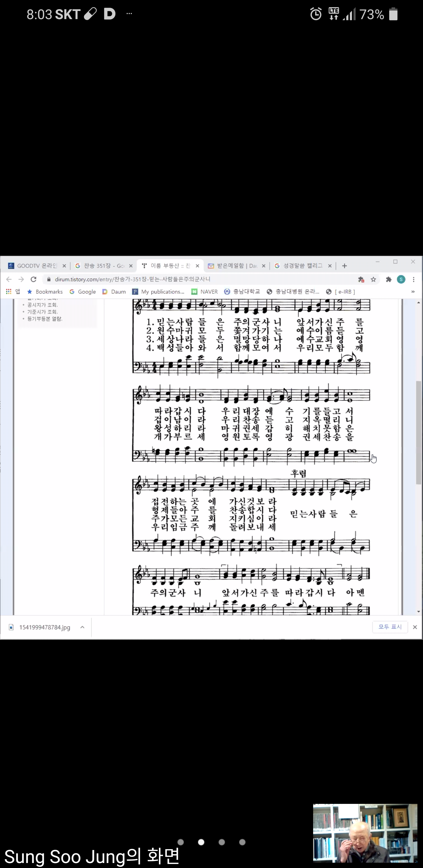Open a new browser tab
This screenshot has height=868, width=423.
344,266
